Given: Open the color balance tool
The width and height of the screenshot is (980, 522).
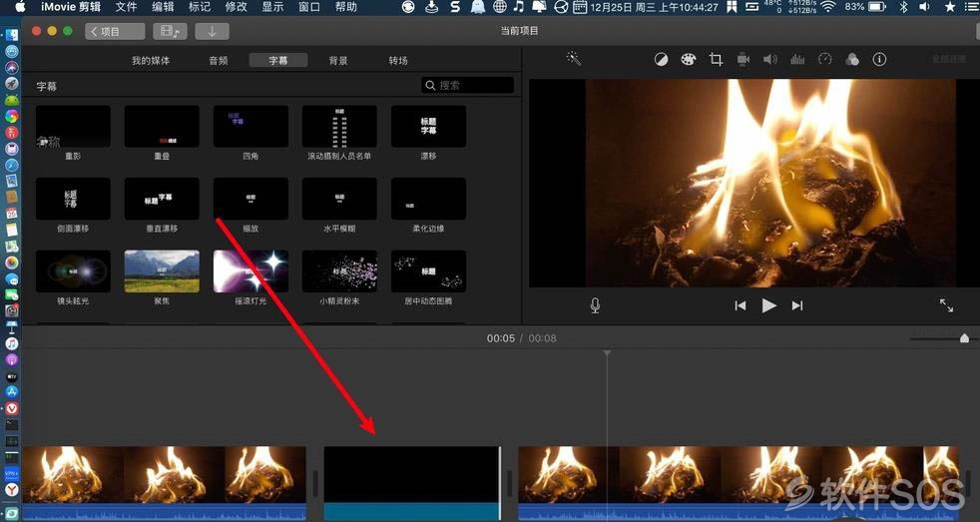Looking at the screenshot, I should tap(661, 60).
